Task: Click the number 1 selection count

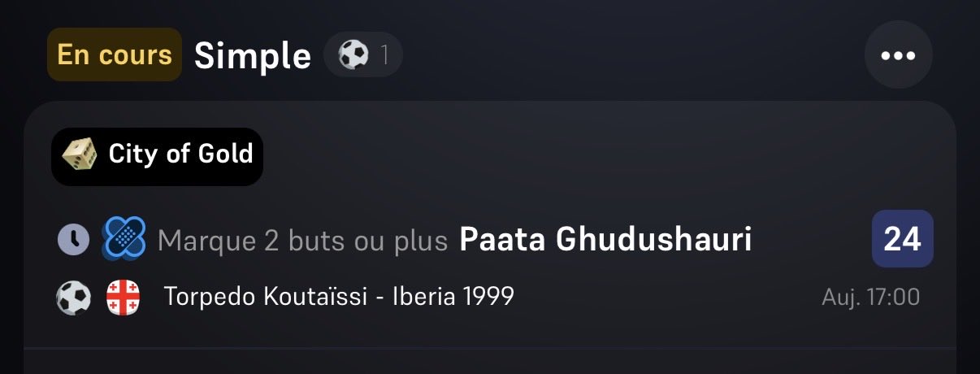Action: [385, 55]
